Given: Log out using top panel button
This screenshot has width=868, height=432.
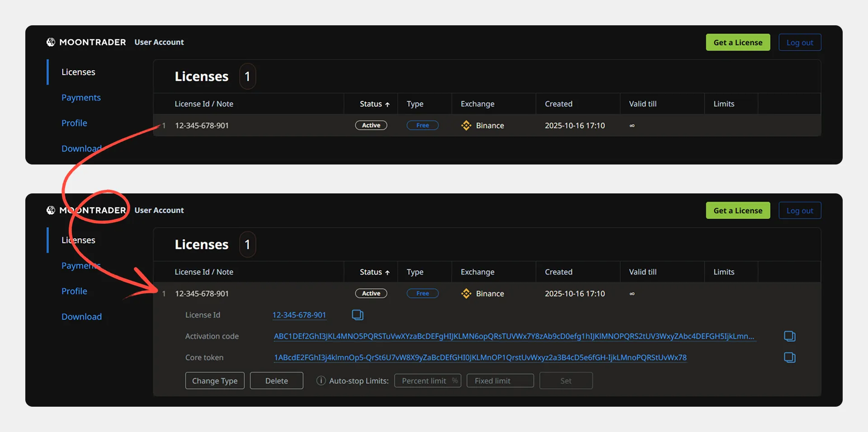Looking at the screenshot, I should coord(799,42).
